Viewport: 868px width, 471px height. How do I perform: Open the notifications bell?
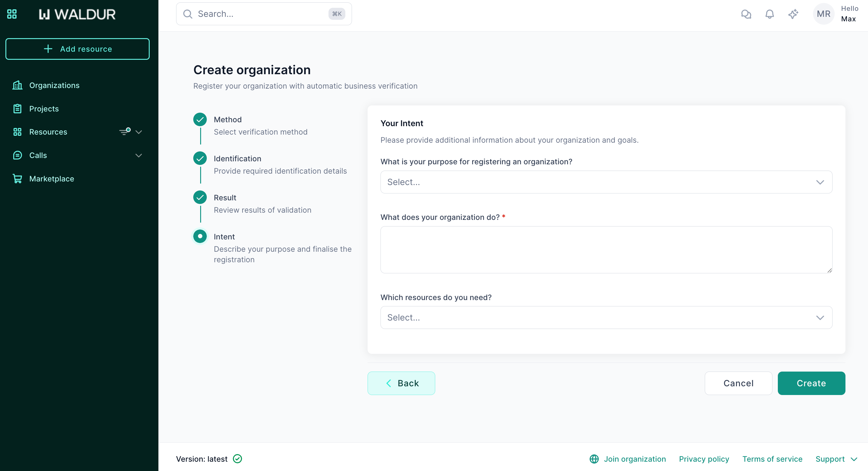pyautogui.click(x=770, y=14)
